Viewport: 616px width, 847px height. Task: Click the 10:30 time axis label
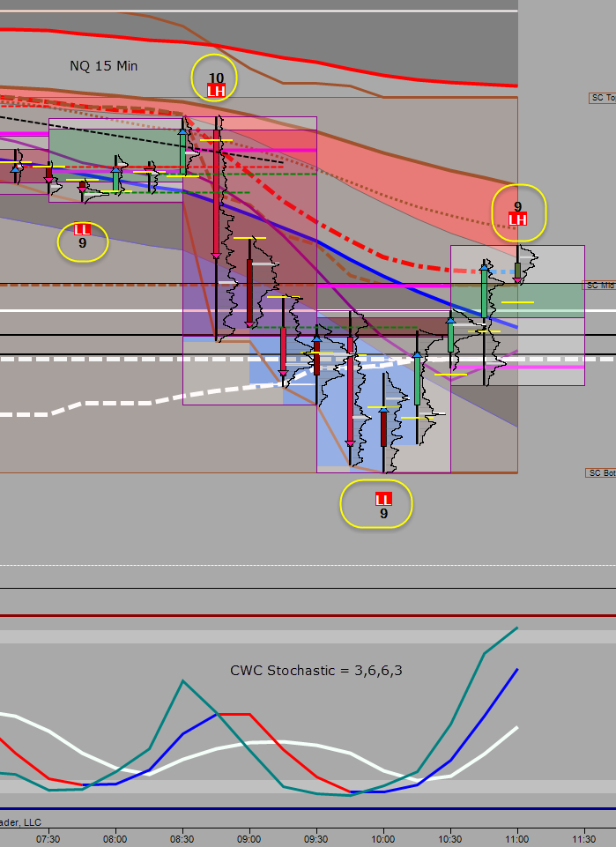449,839
